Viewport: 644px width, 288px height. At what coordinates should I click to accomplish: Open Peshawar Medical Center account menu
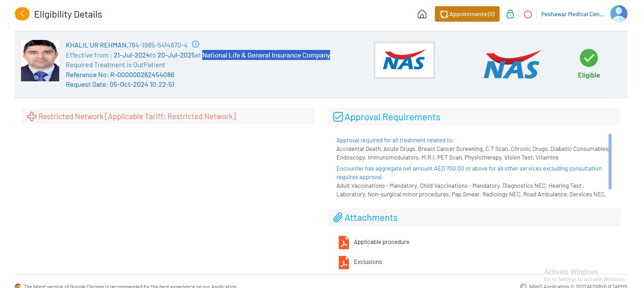coord(572,14)
